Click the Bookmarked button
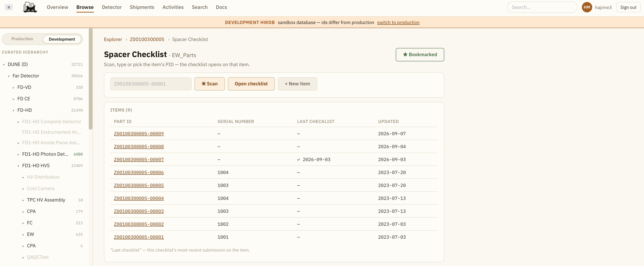Viewport: 644px width, 266px height. tap(420, 54)
